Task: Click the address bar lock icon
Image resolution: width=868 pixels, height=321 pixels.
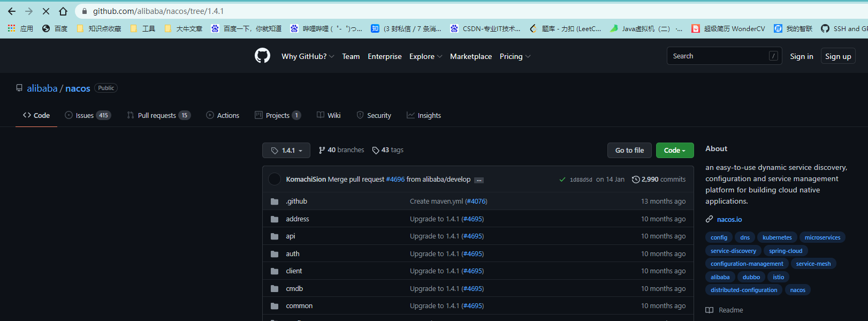Action: click(x=84, y=11)
